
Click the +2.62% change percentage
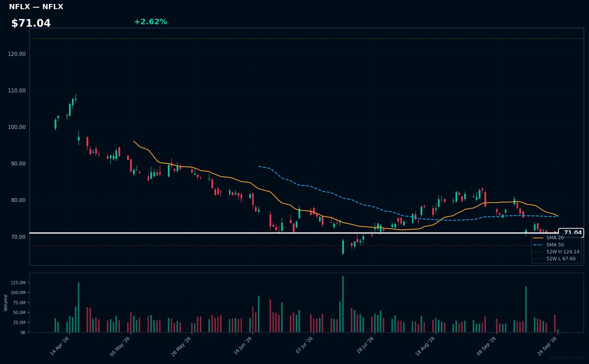[151, 22]
